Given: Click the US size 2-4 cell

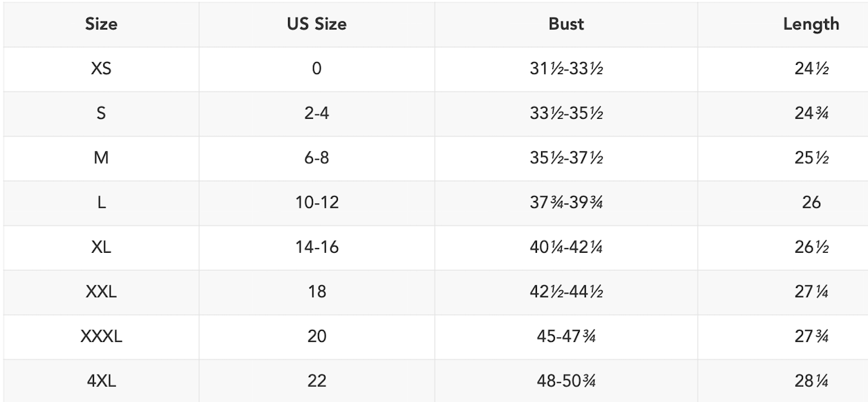Looking at the screenshot, I should (317, 114).
